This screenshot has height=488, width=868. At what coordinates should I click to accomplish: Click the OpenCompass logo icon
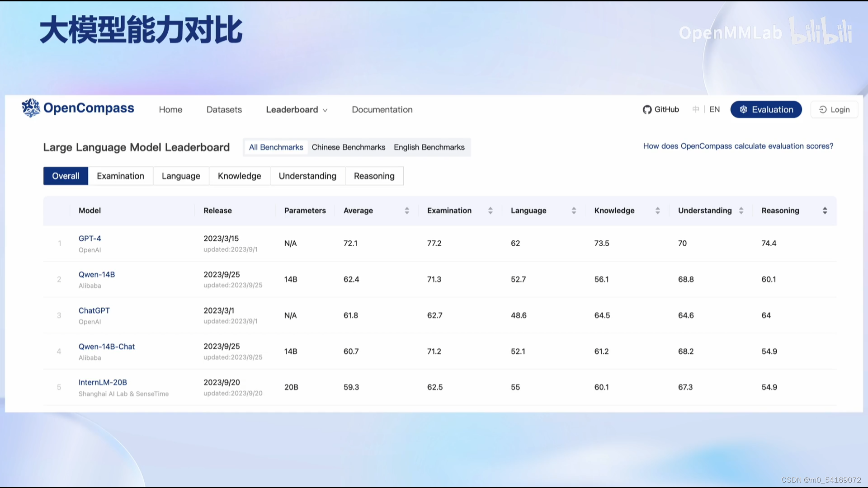30,108
